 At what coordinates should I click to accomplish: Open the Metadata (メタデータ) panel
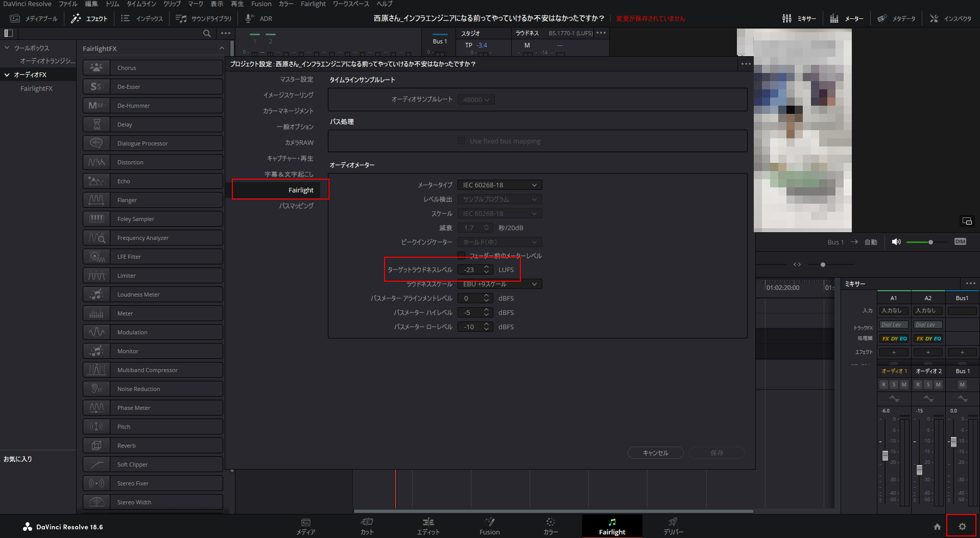coord(896,18)
